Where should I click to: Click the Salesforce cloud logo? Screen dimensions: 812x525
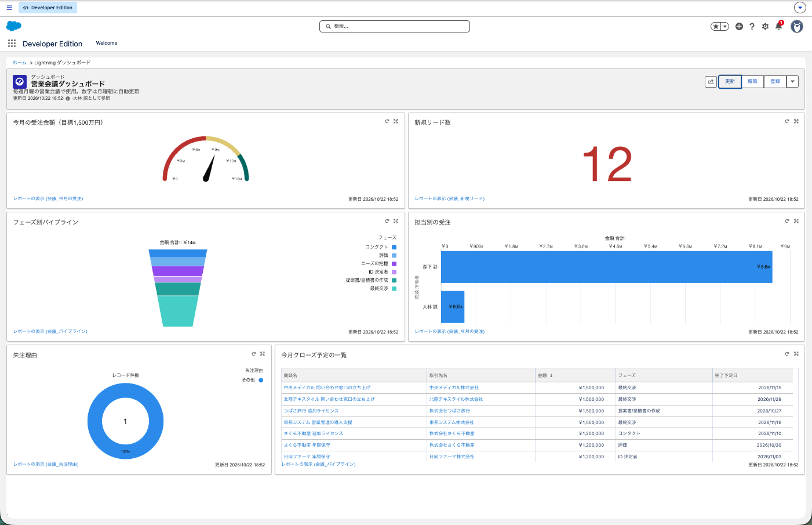(x=14, y=26)
